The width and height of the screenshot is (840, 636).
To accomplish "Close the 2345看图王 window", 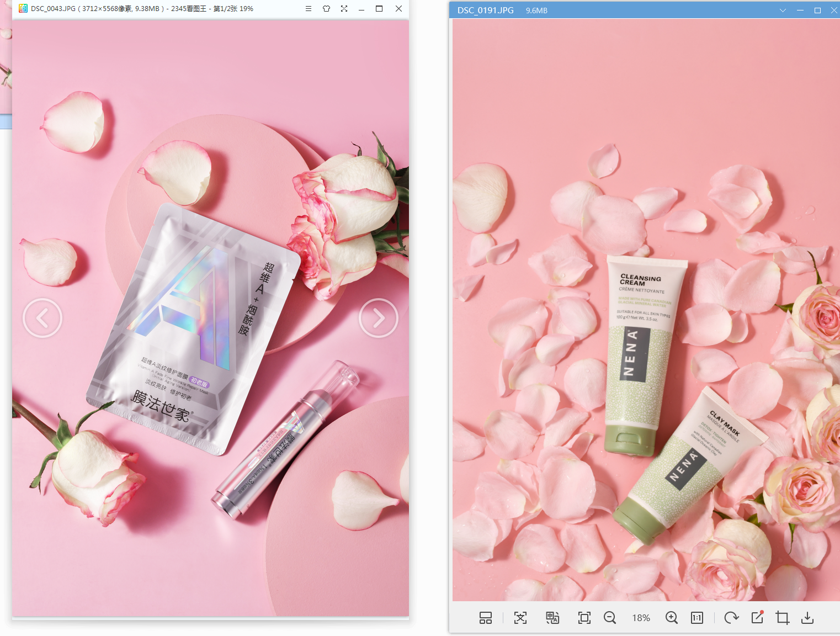I will 398,9.
